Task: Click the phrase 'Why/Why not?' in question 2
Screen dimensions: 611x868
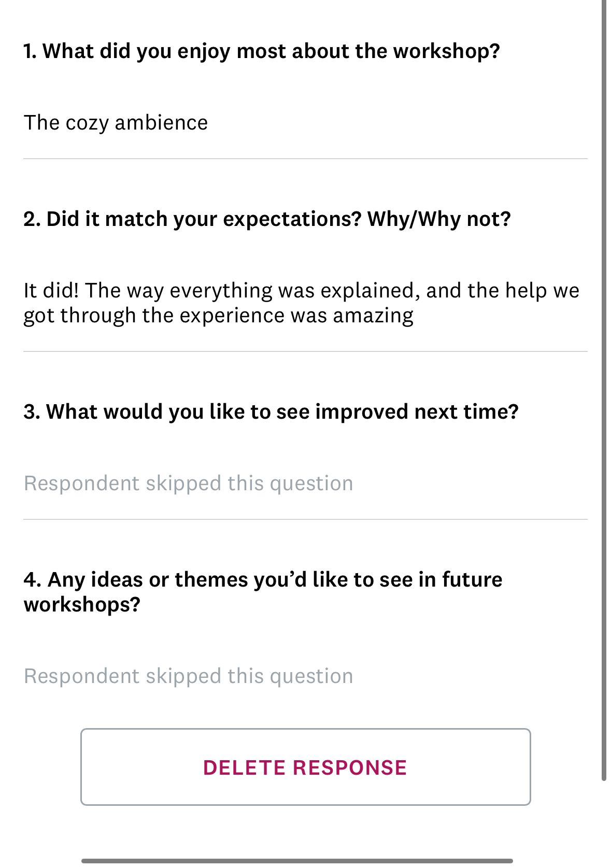Action: click(439, 218)
